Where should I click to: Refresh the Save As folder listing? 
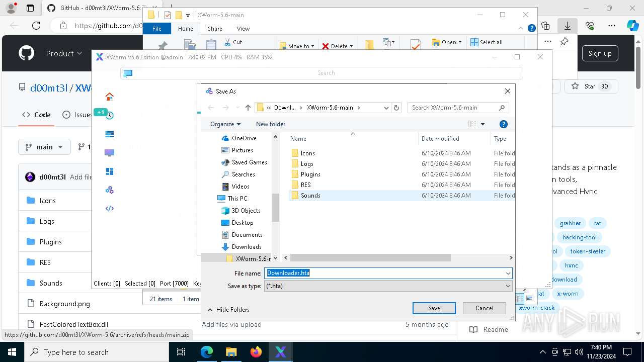[396, 108]
